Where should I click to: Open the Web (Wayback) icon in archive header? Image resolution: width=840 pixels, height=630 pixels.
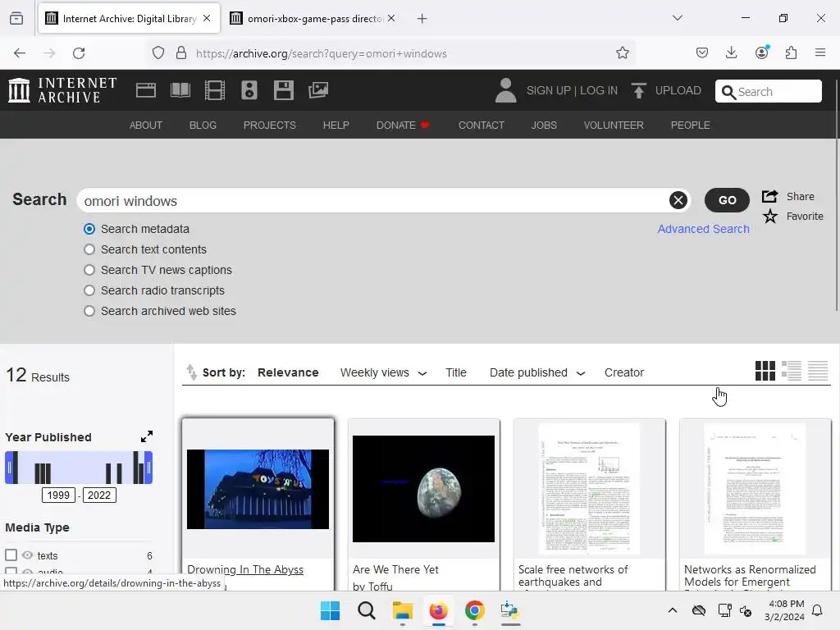(146, 90)
